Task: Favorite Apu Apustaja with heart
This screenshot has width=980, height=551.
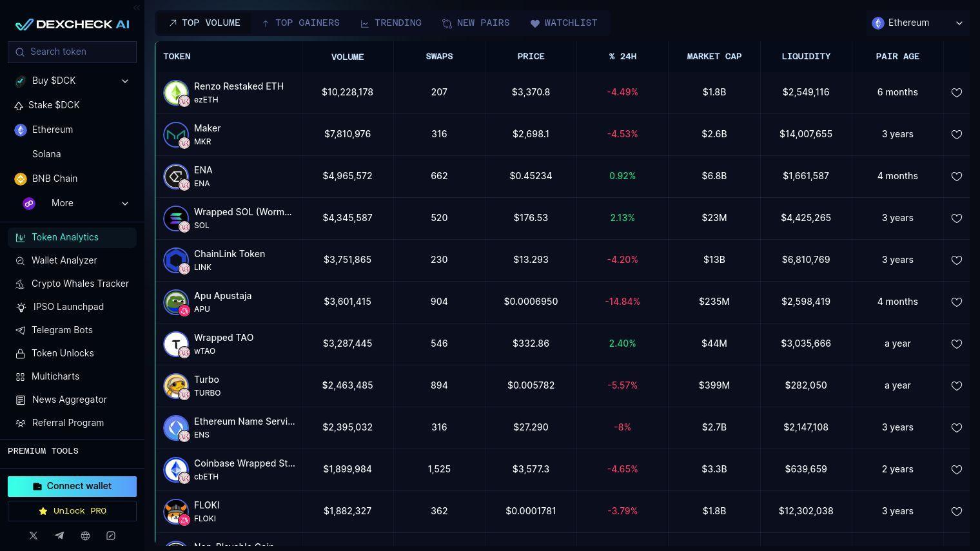Action: [x=957, y=302]
